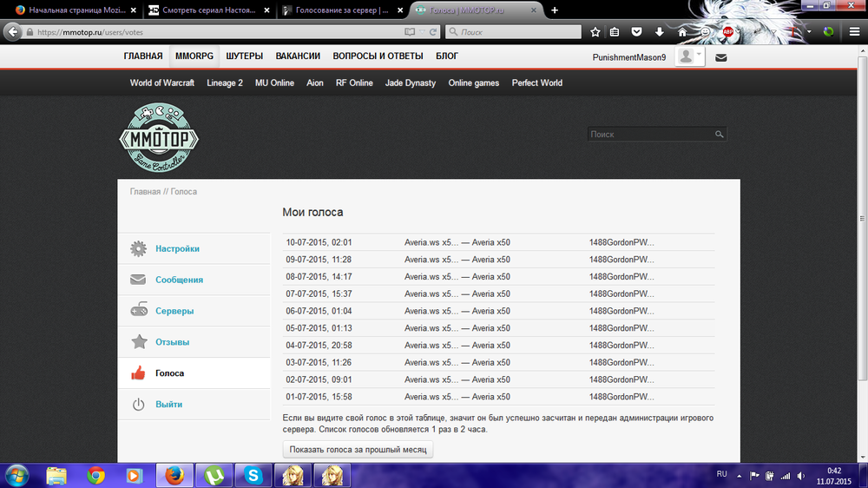
Task: Focus the site Поиск search field
Action: click(651, 135)
